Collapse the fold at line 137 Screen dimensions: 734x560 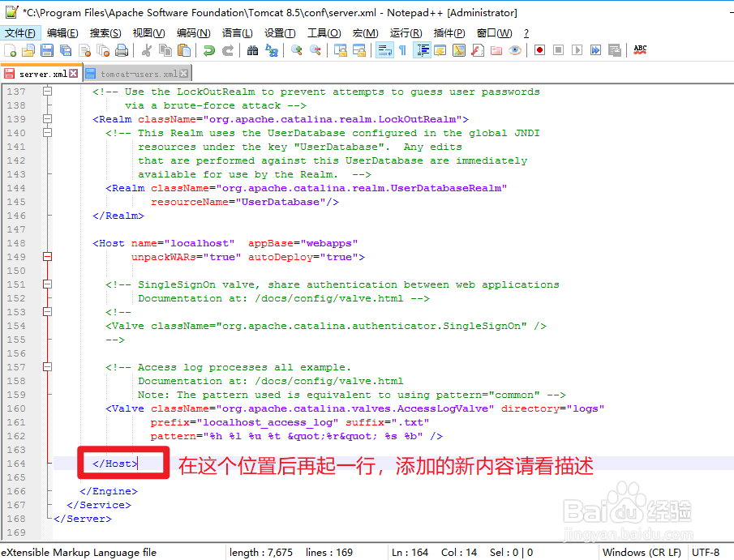pos(47,92)
